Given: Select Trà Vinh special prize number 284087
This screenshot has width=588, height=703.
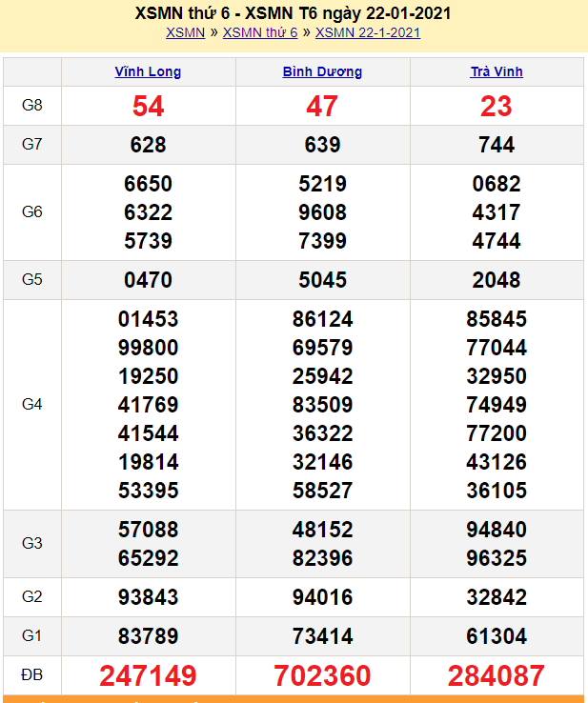Looking at the screenshot, I should 497,676.
